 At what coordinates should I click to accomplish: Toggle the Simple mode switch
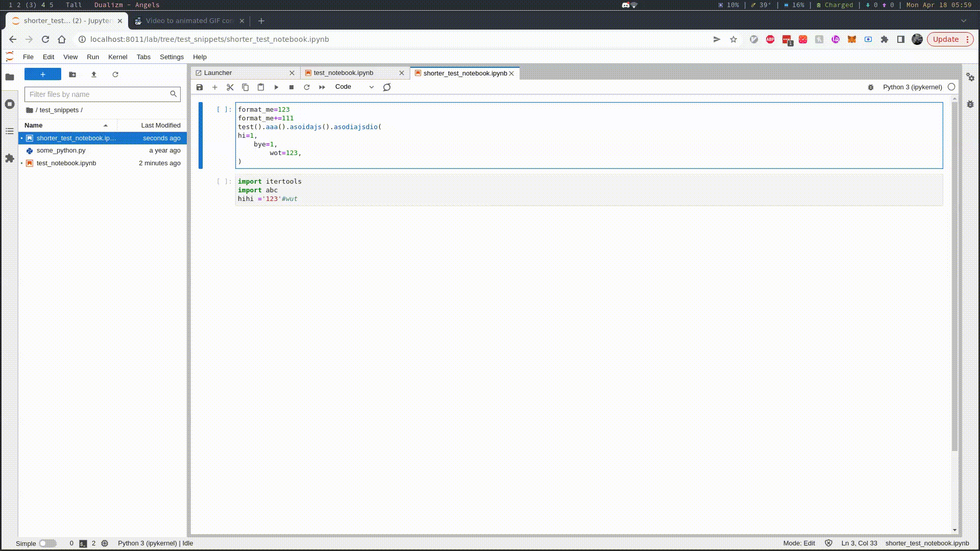[x=48, y=543]
